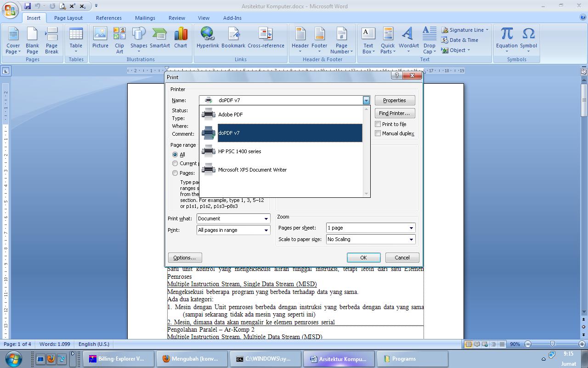Insert a Page Break
This screenshot has height=368, width=588.
[51, 40]
